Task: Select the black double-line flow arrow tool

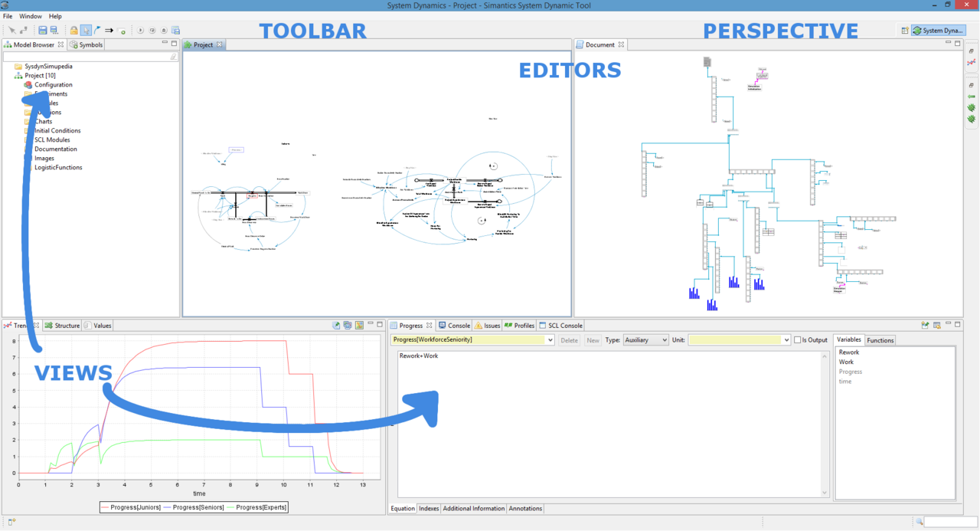Action: (x=109, y=31)
